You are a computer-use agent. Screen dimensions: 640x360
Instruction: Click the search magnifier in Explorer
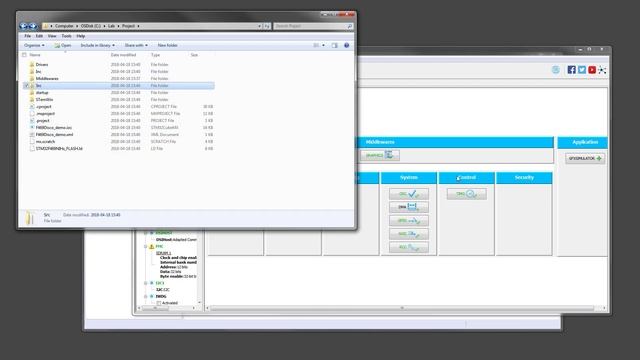pyautogui.click(x=350, y=26)
